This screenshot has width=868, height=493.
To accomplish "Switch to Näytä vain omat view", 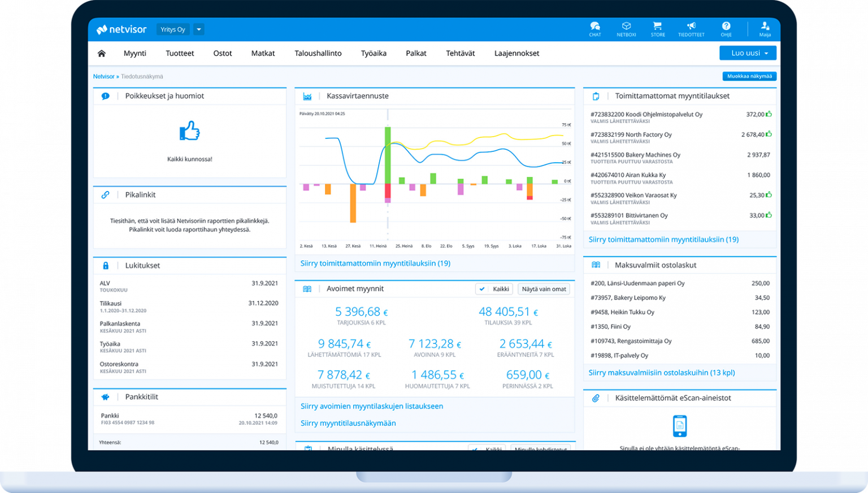I will tap(543, 289).
